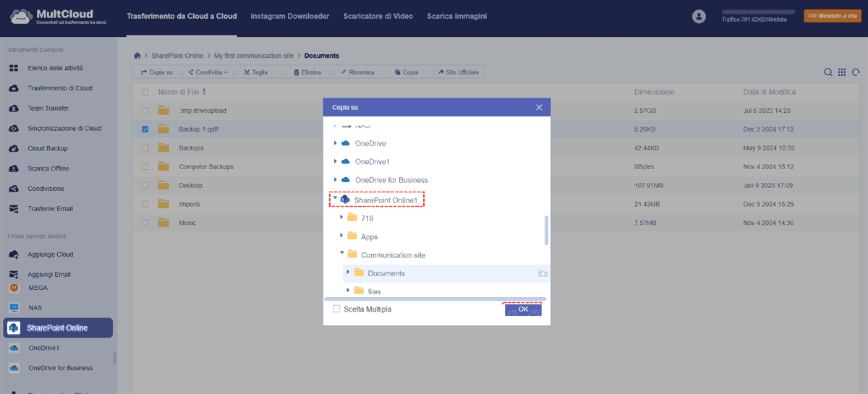Confirm copy with the OK button
This screenshot has height=394, width=868.
coord(523,309)
